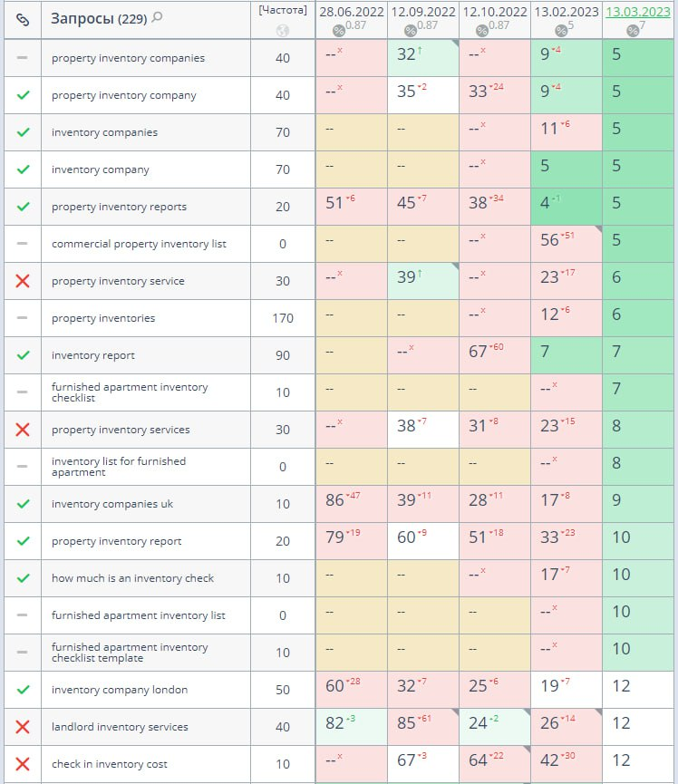Screen dimensions: 678x784
Task: Select the 28.06.2022 date column header
Action: click(x=351, y=12)
